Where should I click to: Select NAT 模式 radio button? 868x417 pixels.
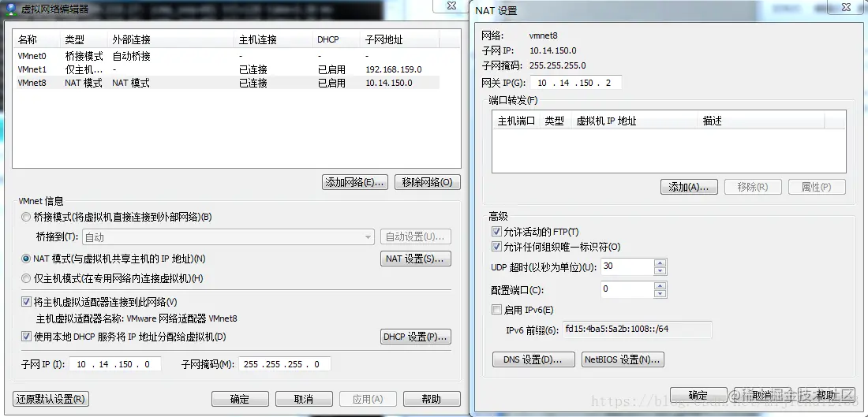[26, 259]
